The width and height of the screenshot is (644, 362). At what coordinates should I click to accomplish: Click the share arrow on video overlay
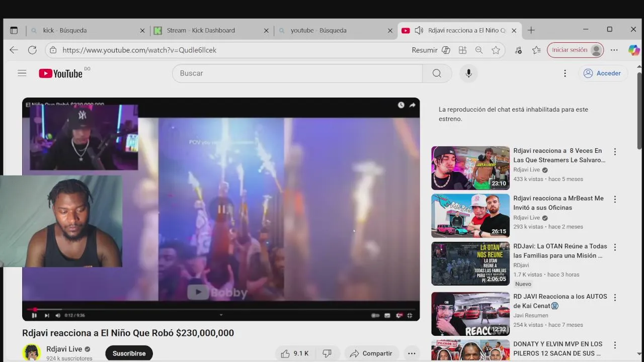pyautogui.click(x=412, y=105)
